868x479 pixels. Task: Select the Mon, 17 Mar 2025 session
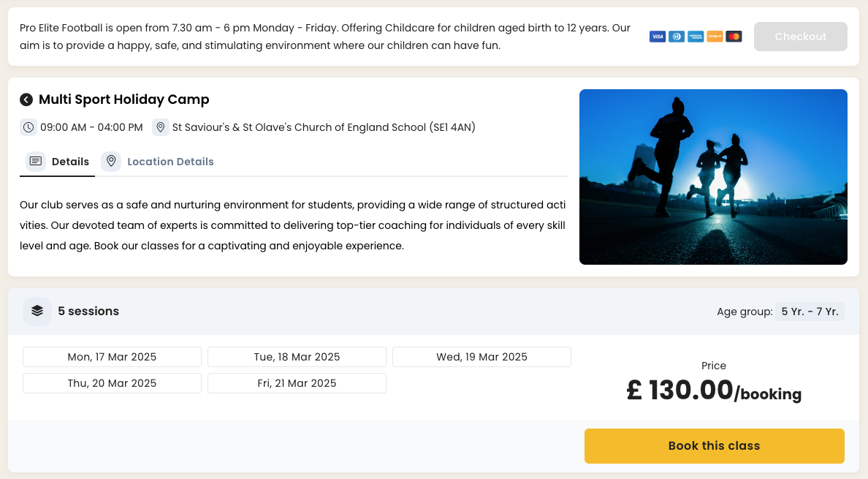click(112, 357)
